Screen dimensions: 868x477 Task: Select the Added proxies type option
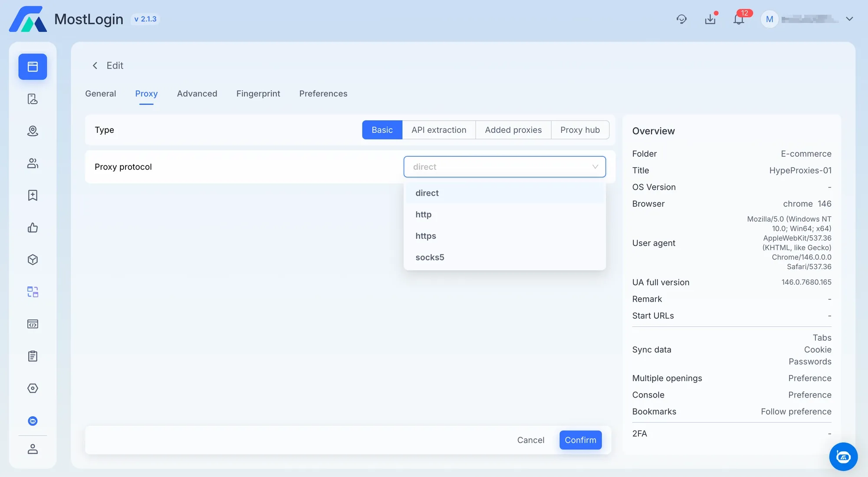click(x=513, y=130)
